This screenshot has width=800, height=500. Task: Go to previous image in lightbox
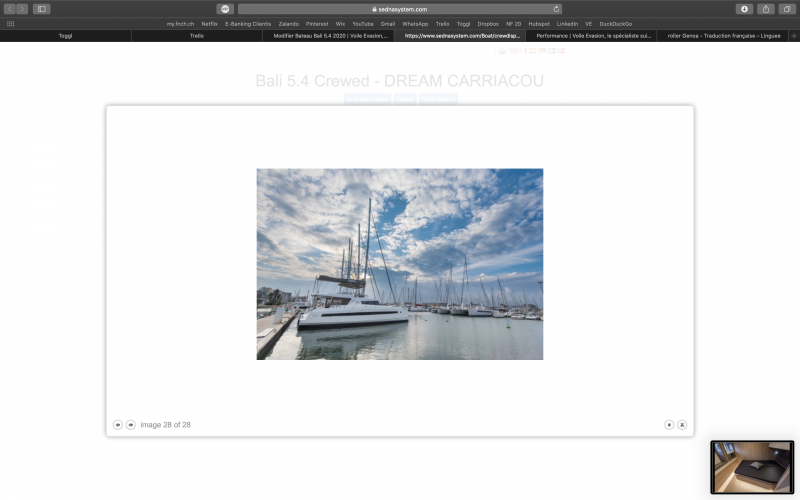click(x=117, y=424)
